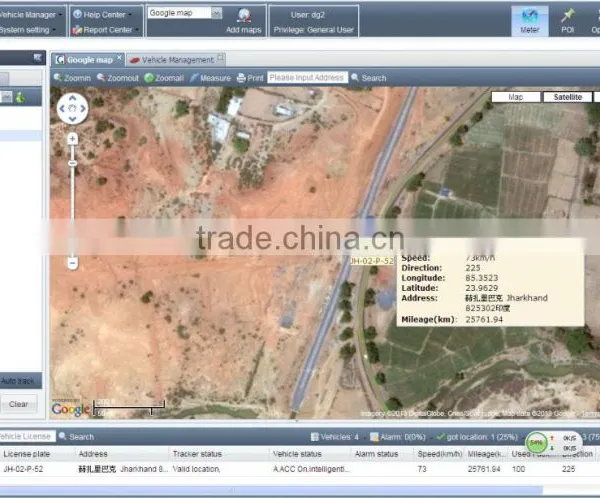600x498 pixels.
Task: Pan map down with the arrow
Action: pyautogui.click(x=72, y=119)
